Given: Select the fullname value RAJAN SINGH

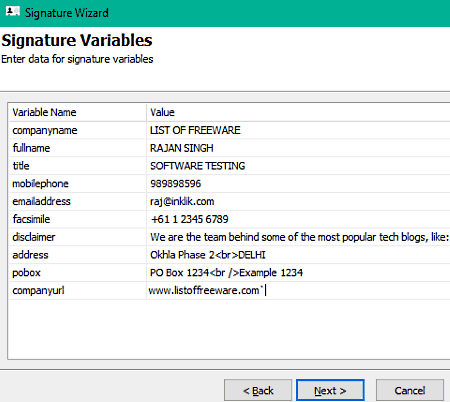Looking at the screenshot, I should pos(182,148).
